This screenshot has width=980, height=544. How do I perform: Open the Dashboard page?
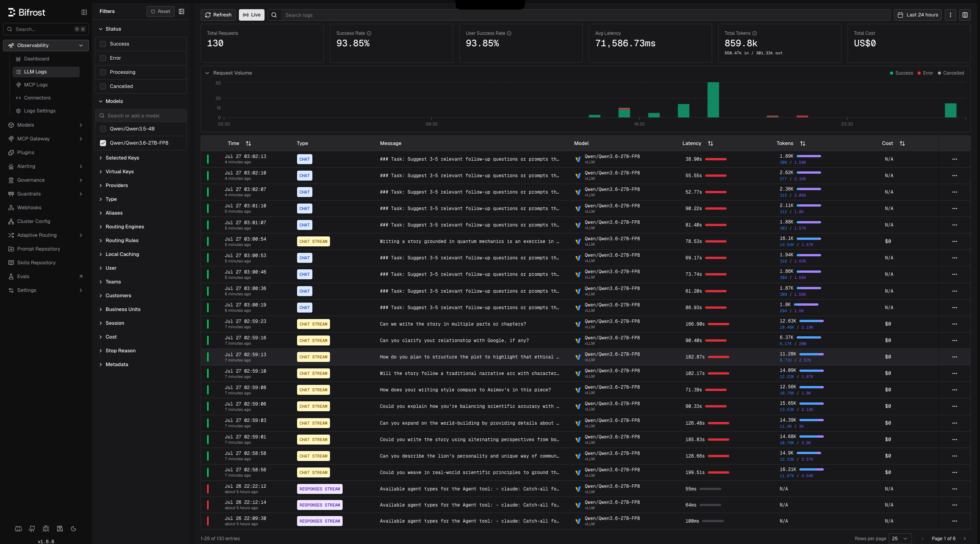click(36, 59)
